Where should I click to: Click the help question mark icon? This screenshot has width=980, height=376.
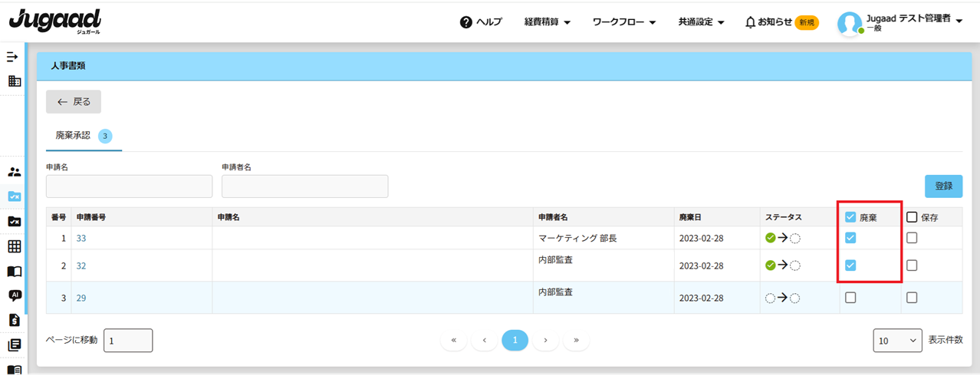(465, 22)
